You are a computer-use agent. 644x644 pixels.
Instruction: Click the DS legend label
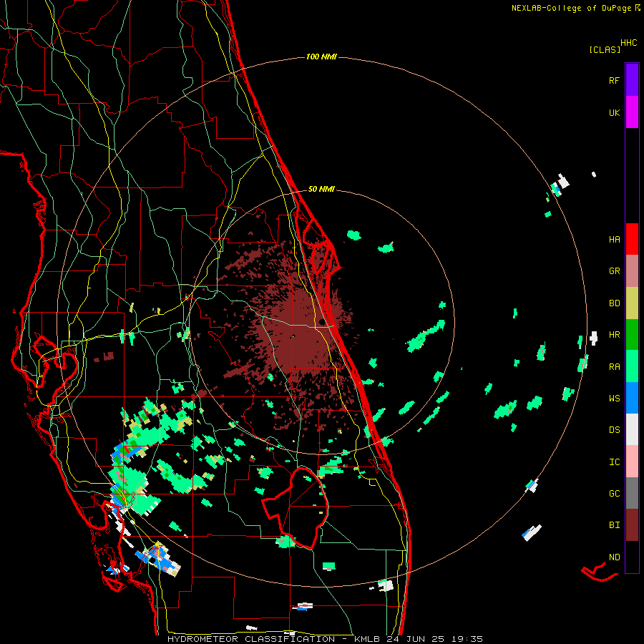click(x=614, y=429)
